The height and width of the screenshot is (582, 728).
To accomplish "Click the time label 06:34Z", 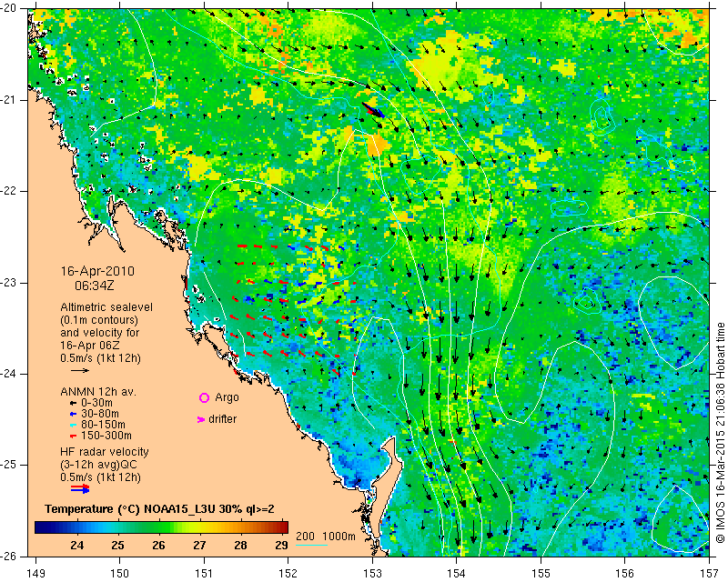I will 95,286.
